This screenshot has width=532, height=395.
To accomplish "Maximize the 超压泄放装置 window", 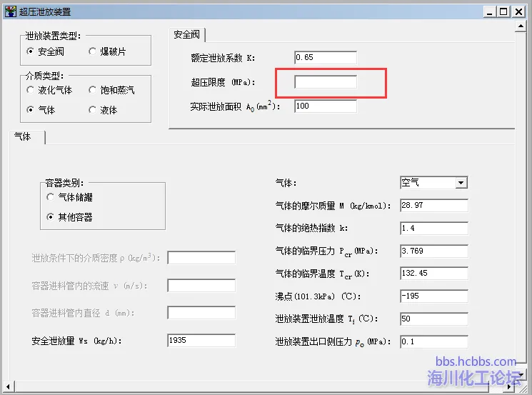I will point(504,11).
